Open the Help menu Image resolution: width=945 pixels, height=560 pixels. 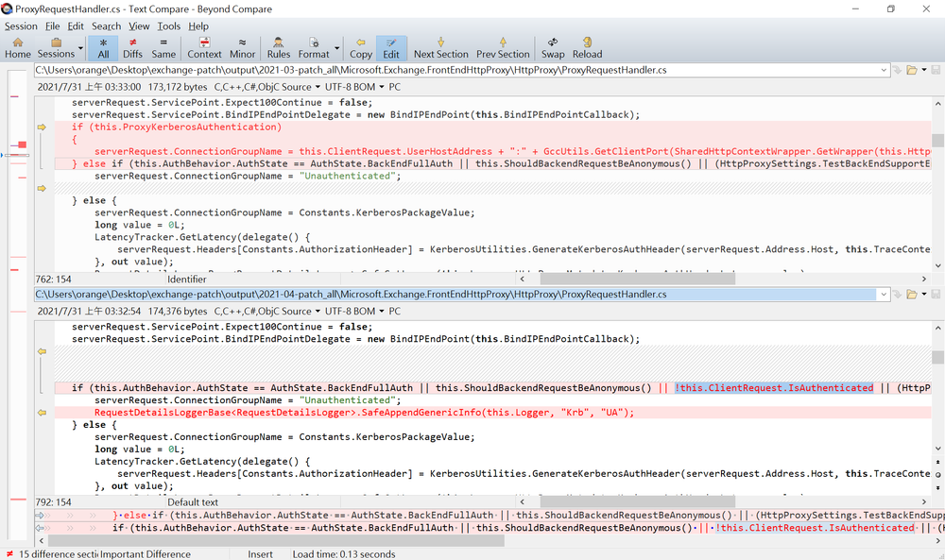[198, 25]
